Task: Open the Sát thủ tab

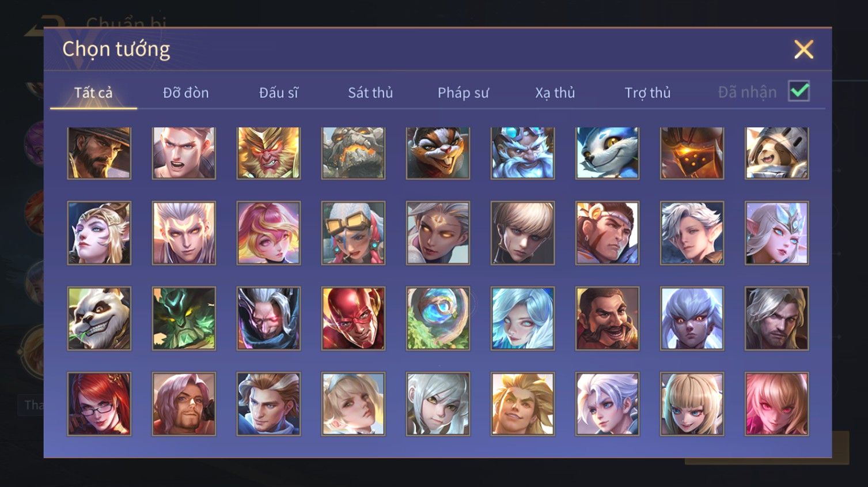Action: [370, 92]
